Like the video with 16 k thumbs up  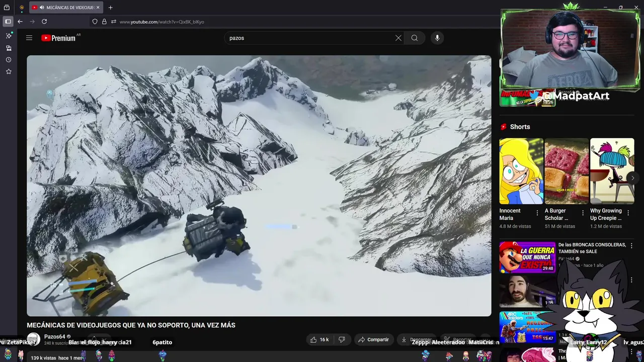pos(319,339)
